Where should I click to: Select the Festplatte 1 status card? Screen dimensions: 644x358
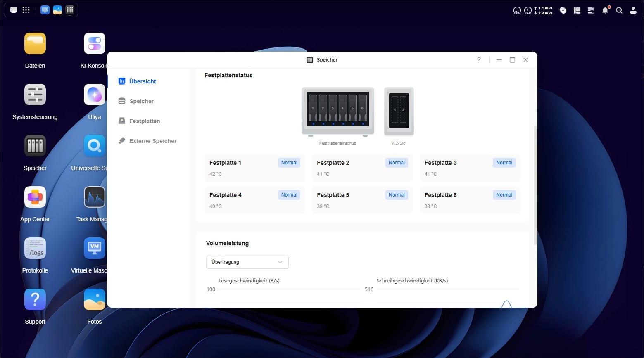pyautogui.click(x=255, y=168)
